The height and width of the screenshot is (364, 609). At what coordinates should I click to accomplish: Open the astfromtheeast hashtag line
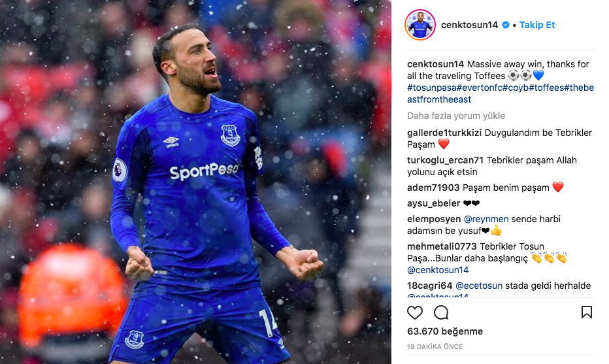[x=439, y=99]
